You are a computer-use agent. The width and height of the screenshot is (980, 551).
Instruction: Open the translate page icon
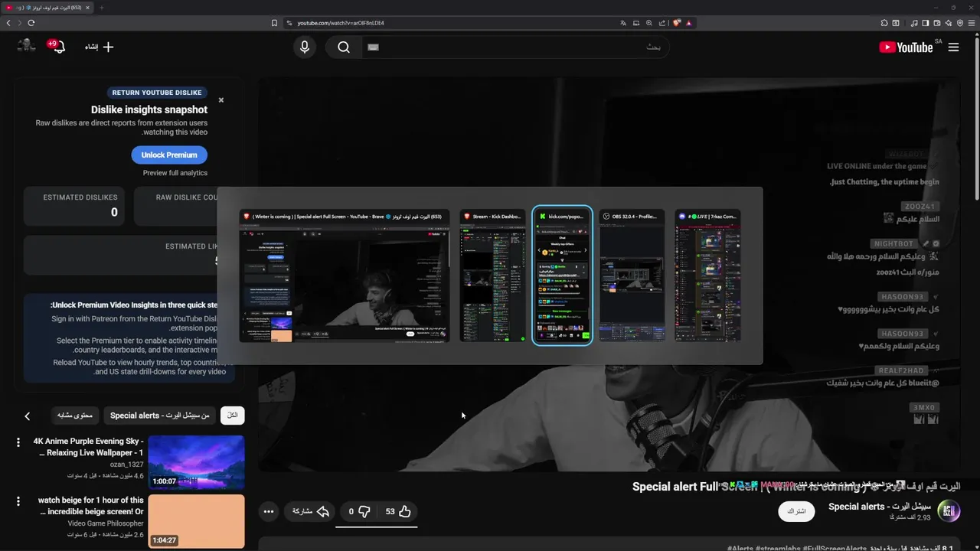coord(624,23)
